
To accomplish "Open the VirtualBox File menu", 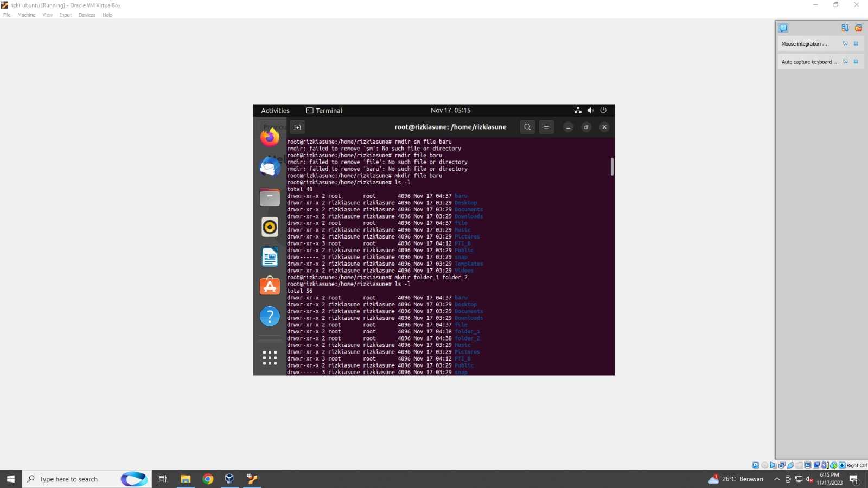I will [x=7, y=15].
